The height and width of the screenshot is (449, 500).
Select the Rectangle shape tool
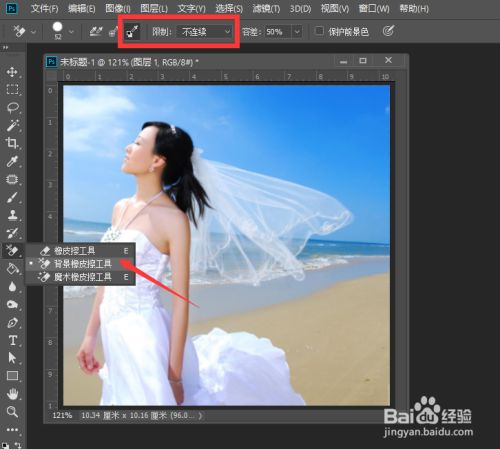12,376
